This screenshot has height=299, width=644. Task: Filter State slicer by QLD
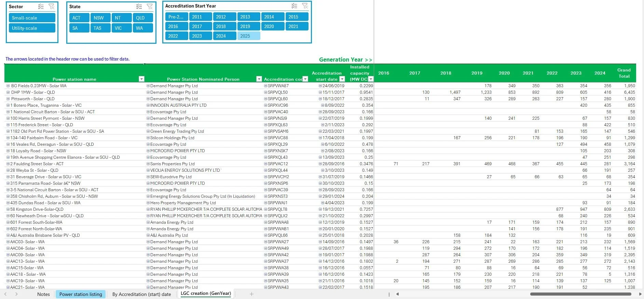(x=143, y=18)
